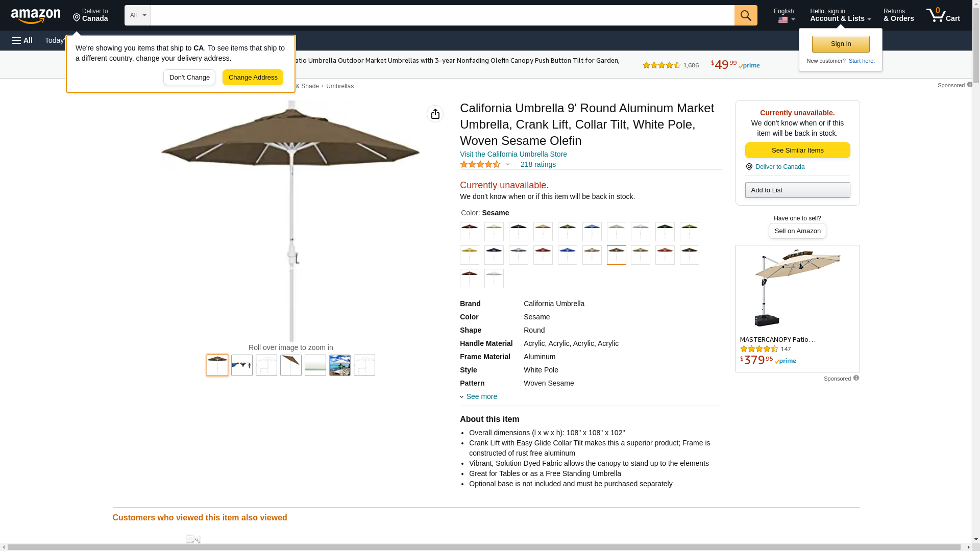Open the search category All dropdown
This screenshot has width=980, height=551.
[137, 15]
